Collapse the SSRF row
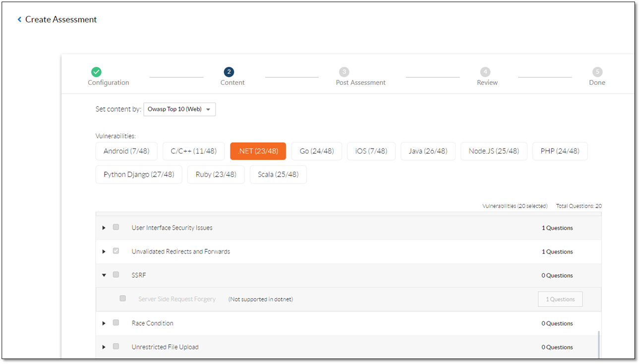640x364 pixels. [x=104, y=275]
